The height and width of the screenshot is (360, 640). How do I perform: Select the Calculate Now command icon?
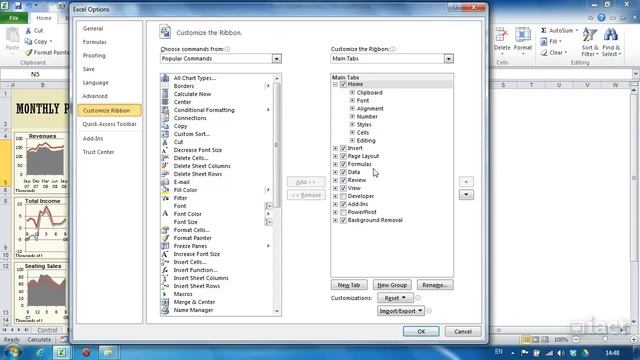165,94
